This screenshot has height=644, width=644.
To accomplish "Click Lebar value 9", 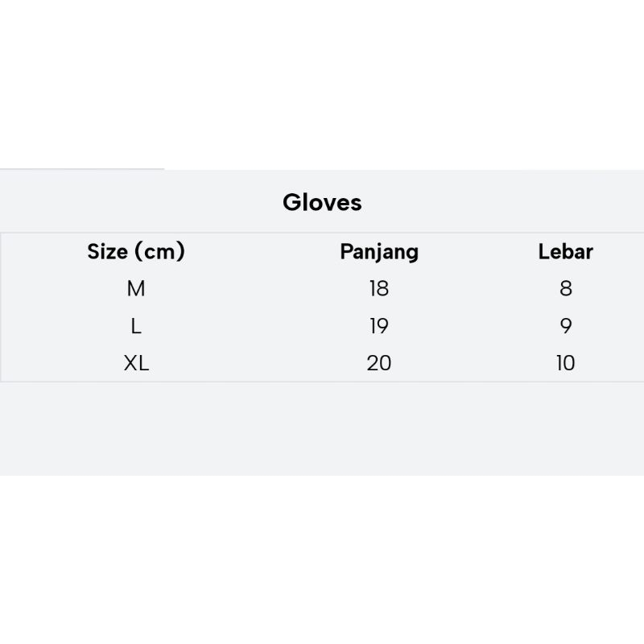I will coord(565,326).
